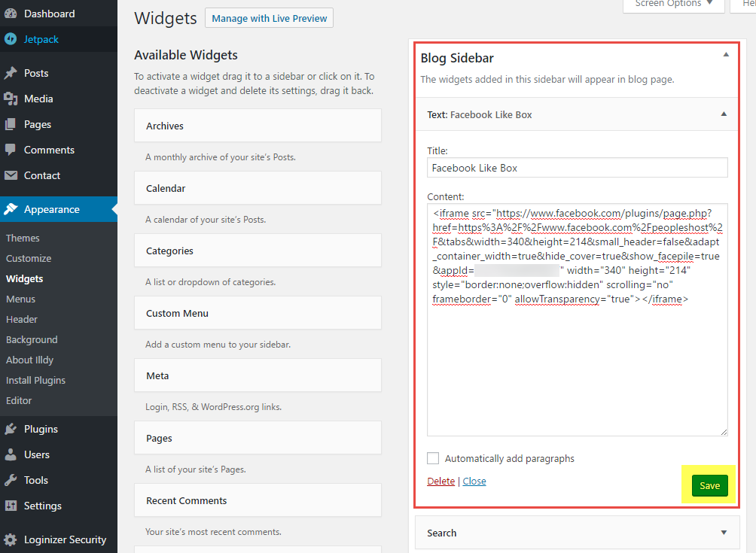This screenshot has height=553, width=756.
Task: Collapse the Blog Sidebar panel arrow
Action: coord(726,55)
